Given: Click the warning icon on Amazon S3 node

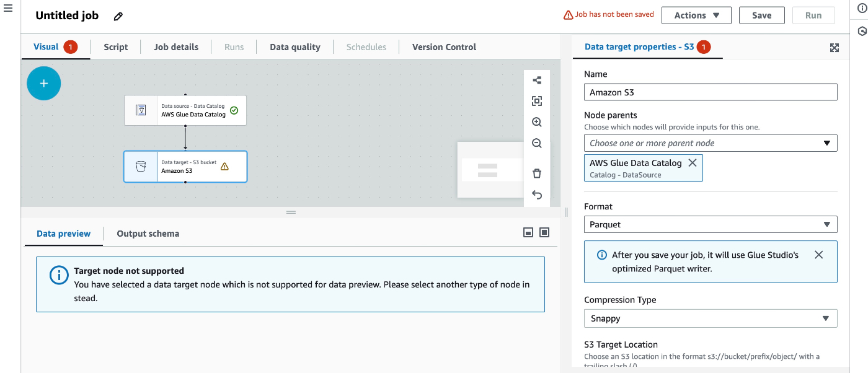Looking at the screenshot, I should pyautogui.click(x=224, y=166).
